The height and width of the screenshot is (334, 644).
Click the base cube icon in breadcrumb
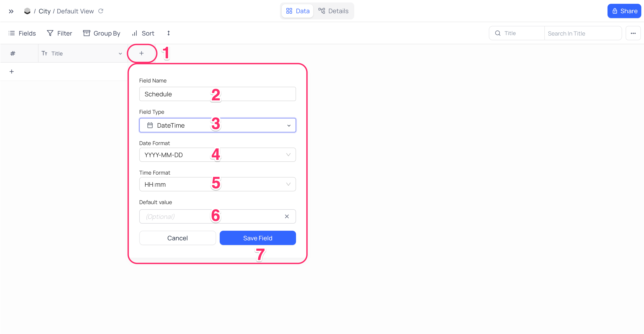27,11
